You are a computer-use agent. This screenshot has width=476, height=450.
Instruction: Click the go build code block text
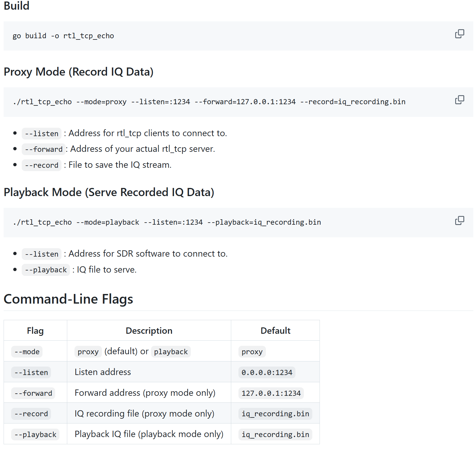tap(63, 36)
